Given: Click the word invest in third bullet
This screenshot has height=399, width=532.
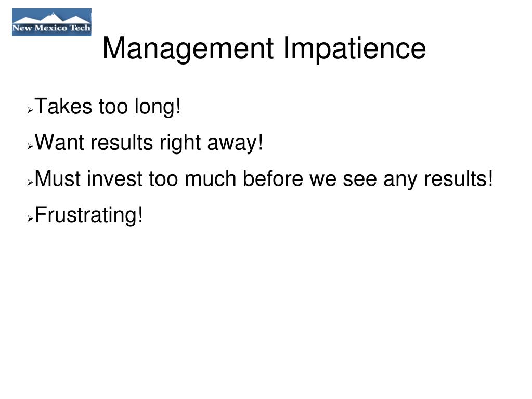Looking at the screenshot, I should click(115, 179).
